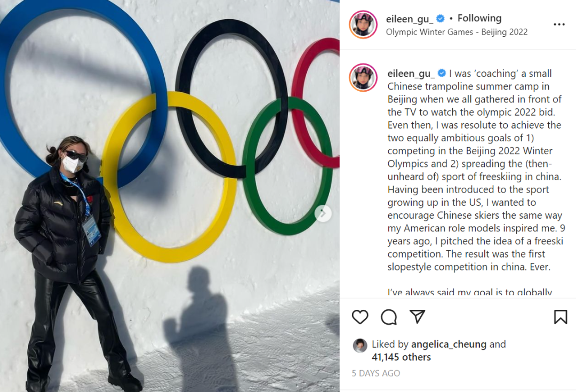This screenshot has height=392, width=576.
Task: Share the post via paper plane icon
Action: point(417,316)
